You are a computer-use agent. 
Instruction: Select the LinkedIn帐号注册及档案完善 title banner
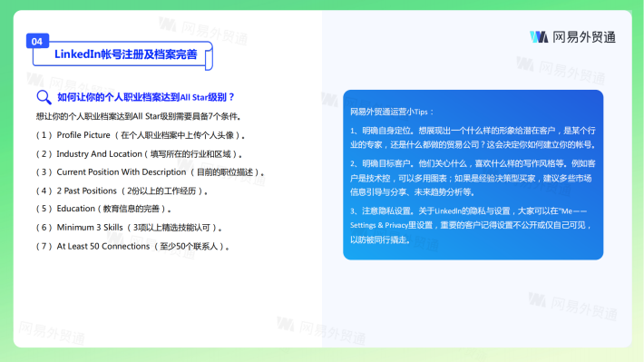(x=122, y=54)
